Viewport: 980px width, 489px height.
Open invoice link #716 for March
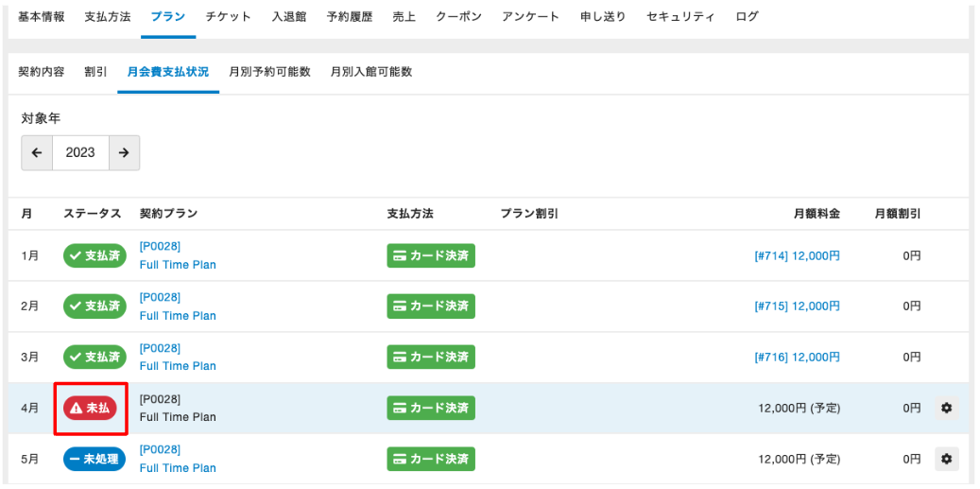pyautogui.click(x=797, y=358)
